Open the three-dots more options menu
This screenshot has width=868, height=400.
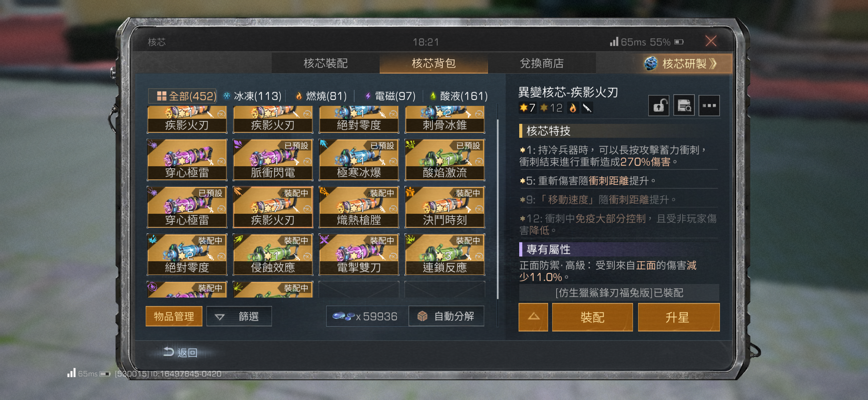(709, 106)
